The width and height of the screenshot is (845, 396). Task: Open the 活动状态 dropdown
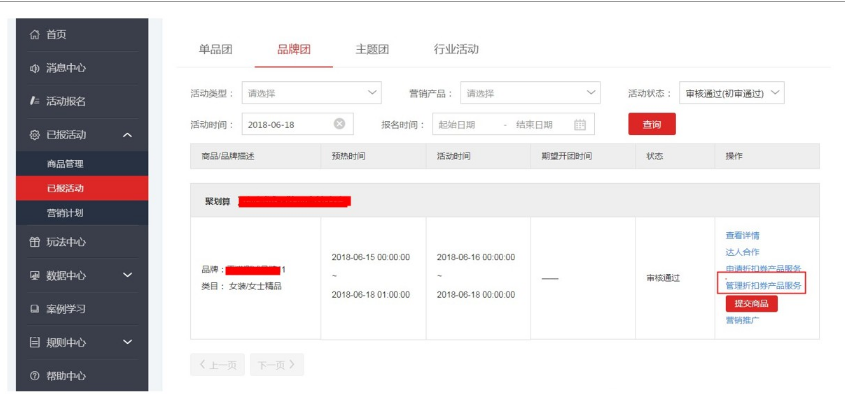point(732,93)
